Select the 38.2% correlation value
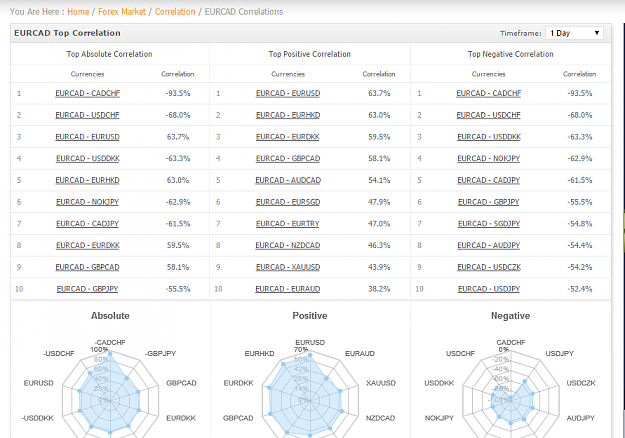 tap(379, 289)
